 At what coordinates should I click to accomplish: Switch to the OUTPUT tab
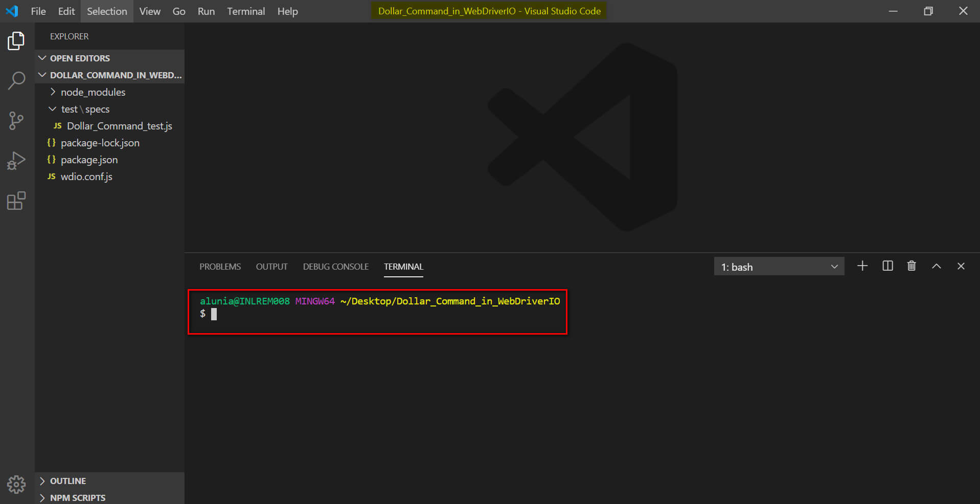click(x=271, y=267)
